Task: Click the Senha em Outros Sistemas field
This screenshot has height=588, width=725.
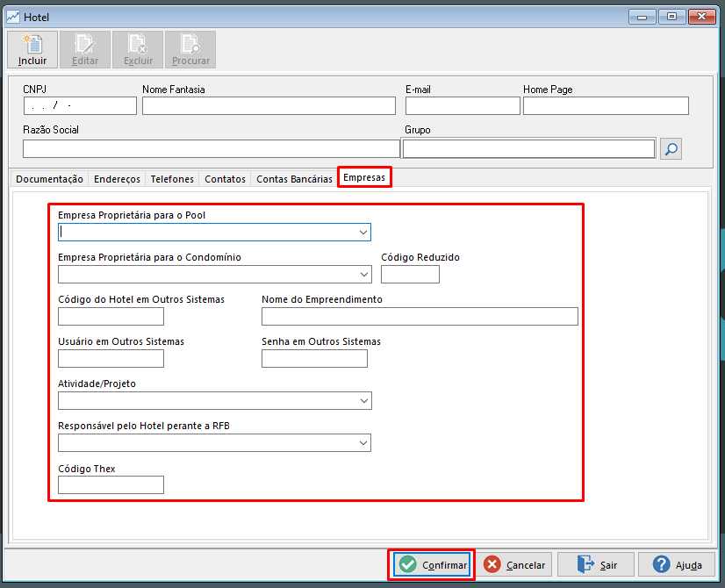Action: click(x=314, y=359)
